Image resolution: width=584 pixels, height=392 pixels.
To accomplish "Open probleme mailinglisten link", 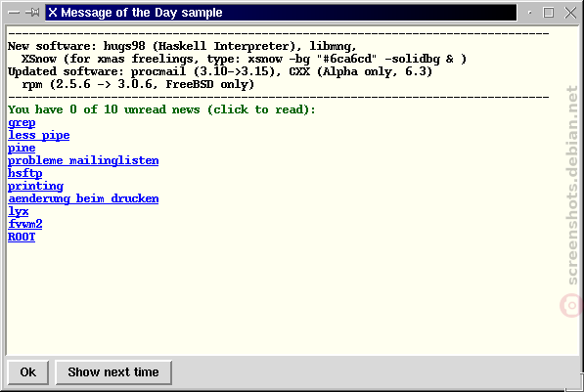I will (x=83, y=160).
